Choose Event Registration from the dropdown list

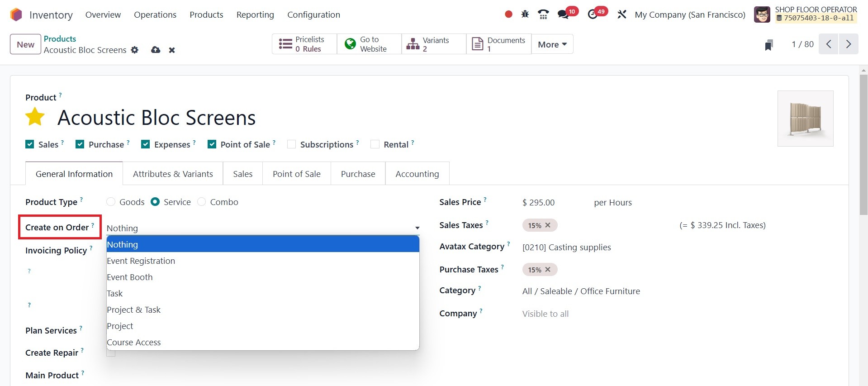coord(141,261)
